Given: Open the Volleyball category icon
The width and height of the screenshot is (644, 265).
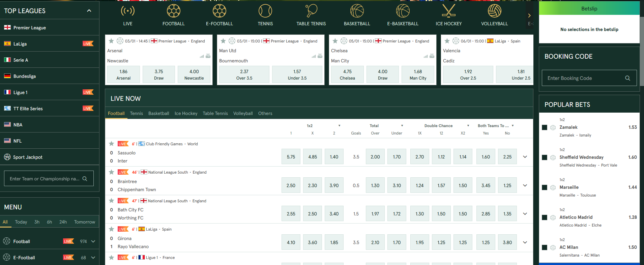Looking at the screenshot, I should pyautogui.click(x=495, y=11).
